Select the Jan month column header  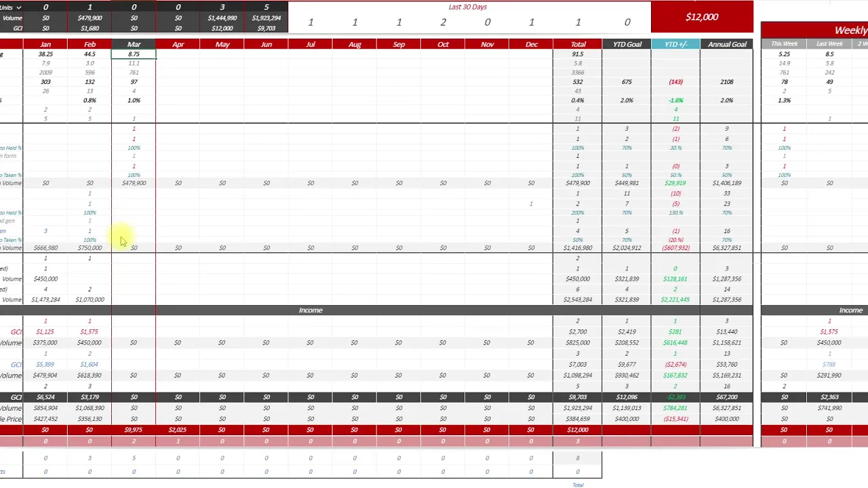pos(45,45)
